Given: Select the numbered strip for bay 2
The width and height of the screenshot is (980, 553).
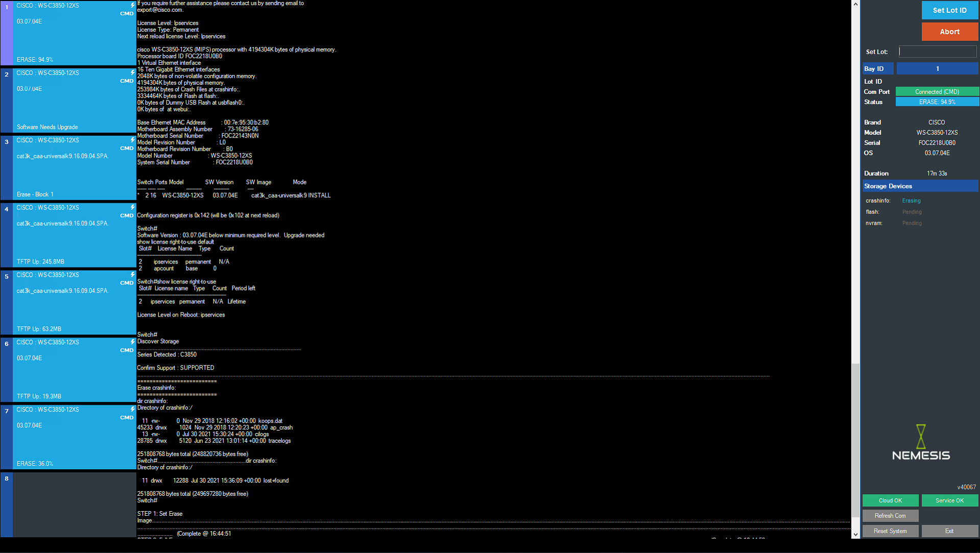Looking at the screenshot, I should tap(6, 100).
